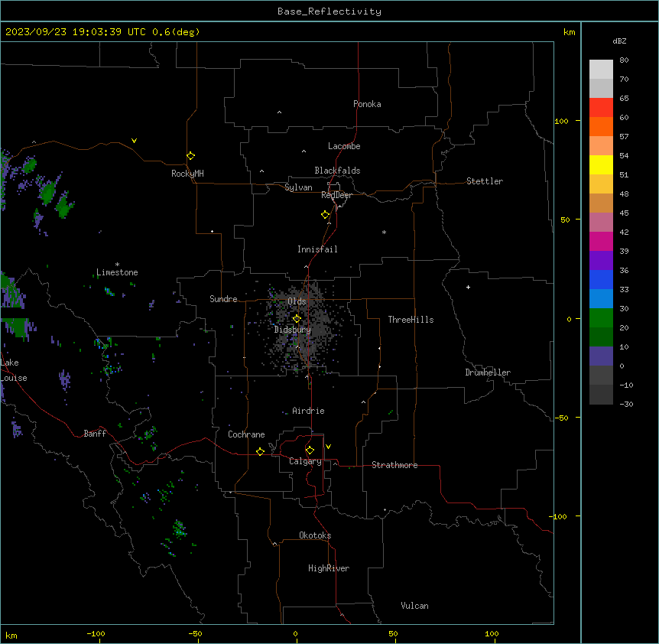The width and height of the screenshot is (659, 644).
Task: Select the Vulcan label
Action: click(415, 606)
